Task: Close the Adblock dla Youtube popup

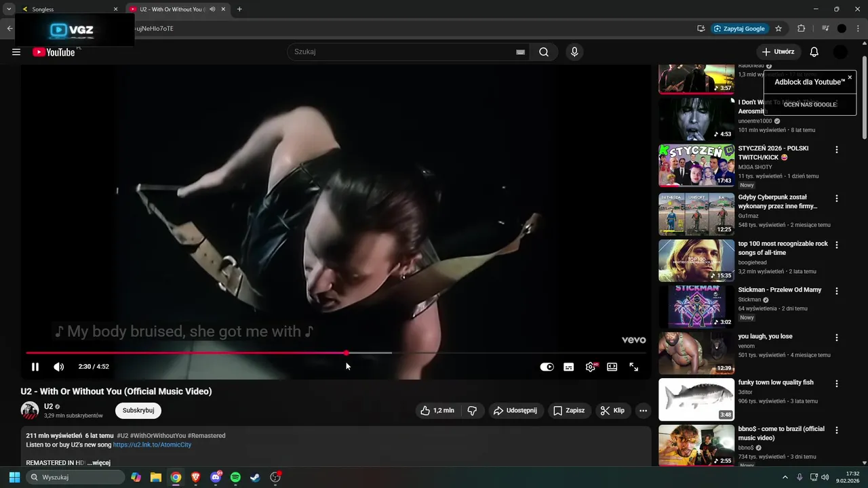Action: click(x=850, y=77)
